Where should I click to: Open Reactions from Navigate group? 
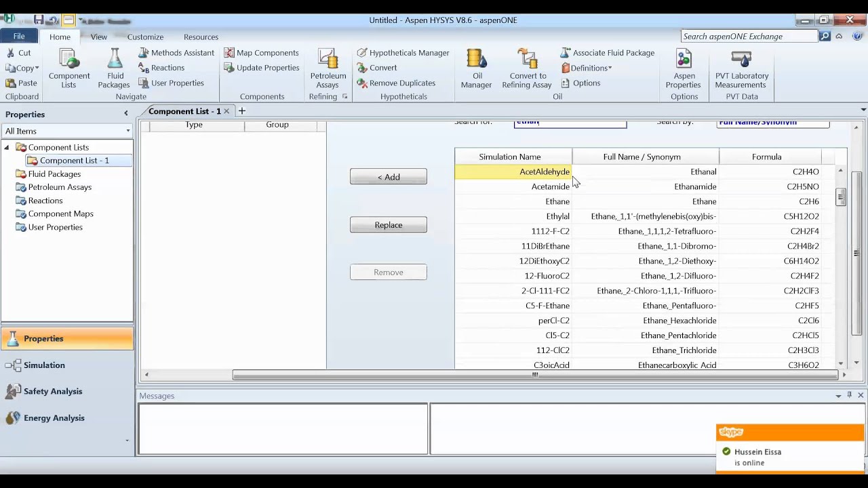coord(161,68)
